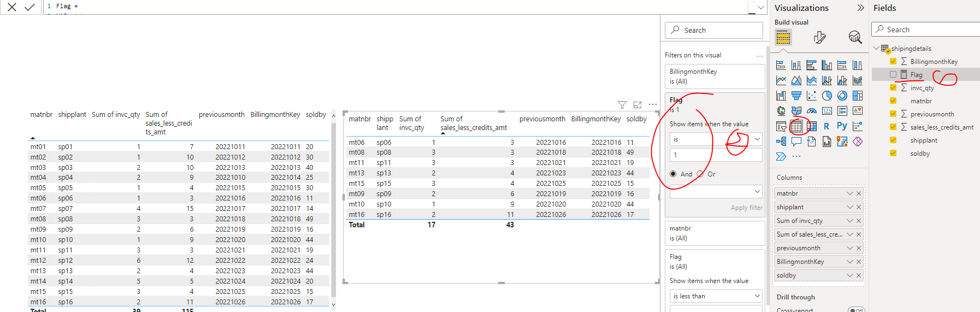Open Sum of invc_qty column dropdown
Screen dimensions: 980x312
pos(850,221)
